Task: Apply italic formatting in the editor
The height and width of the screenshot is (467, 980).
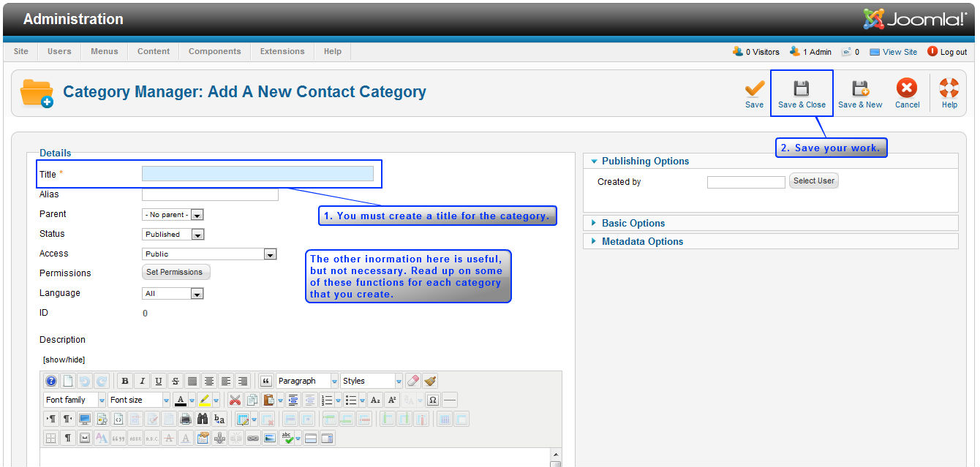Action: (x=142, y=381)
